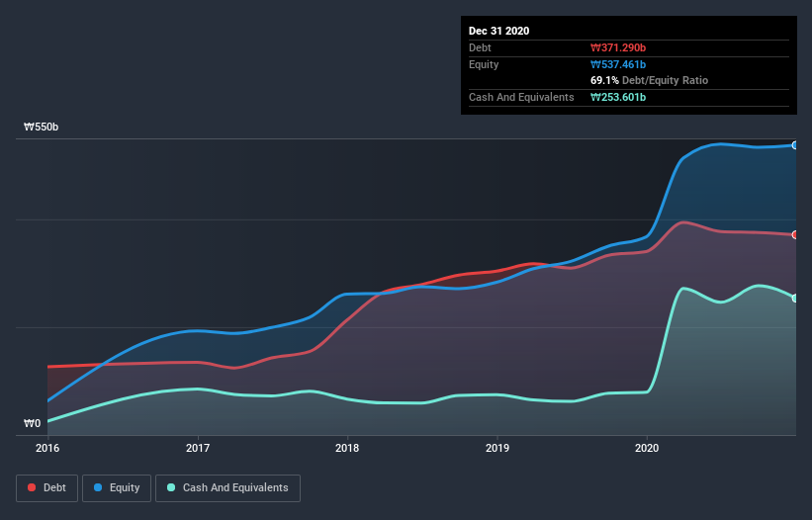Click the 69.1% Debt/Equity Ratio text

(x=649, y=80)
